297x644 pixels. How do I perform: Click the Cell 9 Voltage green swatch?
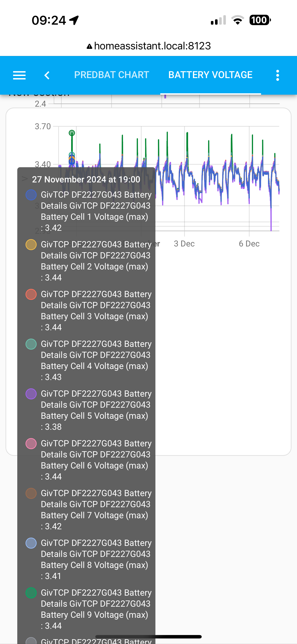[x=31, y=593]
